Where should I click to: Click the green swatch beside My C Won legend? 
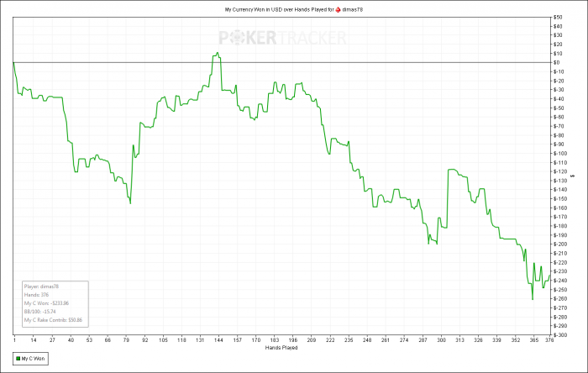click(18, 359)
